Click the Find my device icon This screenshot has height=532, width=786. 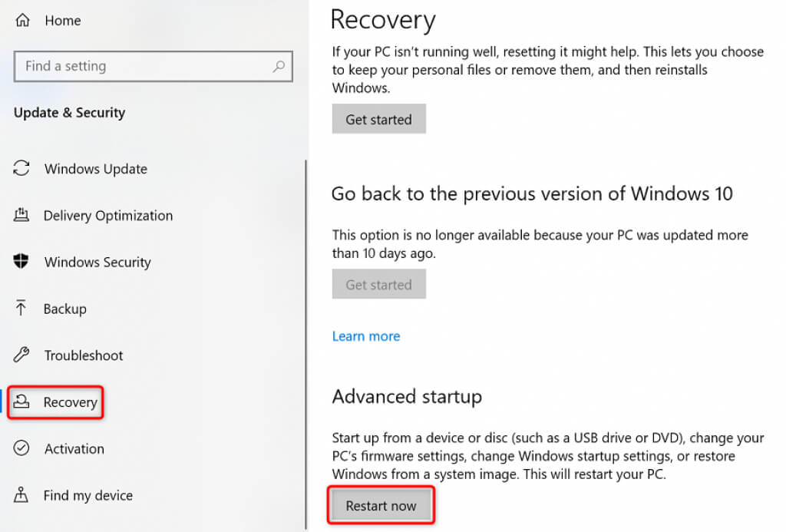pos(21,495)
